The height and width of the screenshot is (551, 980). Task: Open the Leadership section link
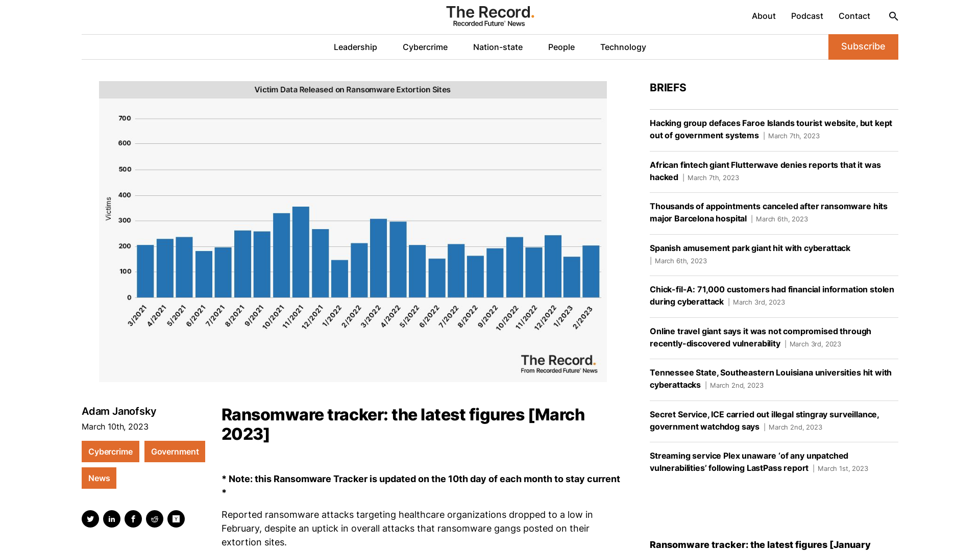click(355, 46)
